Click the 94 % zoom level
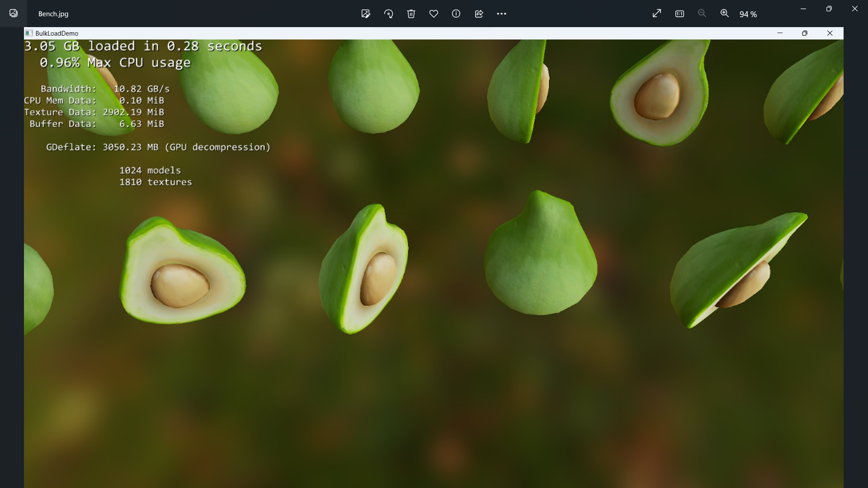This screenshot has width=868, height=488. pyautogui.click(x=748, y=14)
